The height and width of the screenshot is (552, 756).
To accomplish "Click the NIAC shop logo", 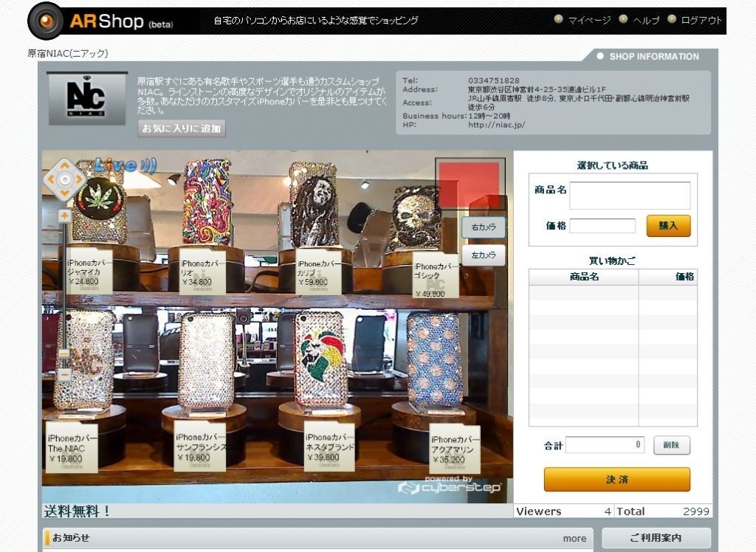I will (87, 98).
